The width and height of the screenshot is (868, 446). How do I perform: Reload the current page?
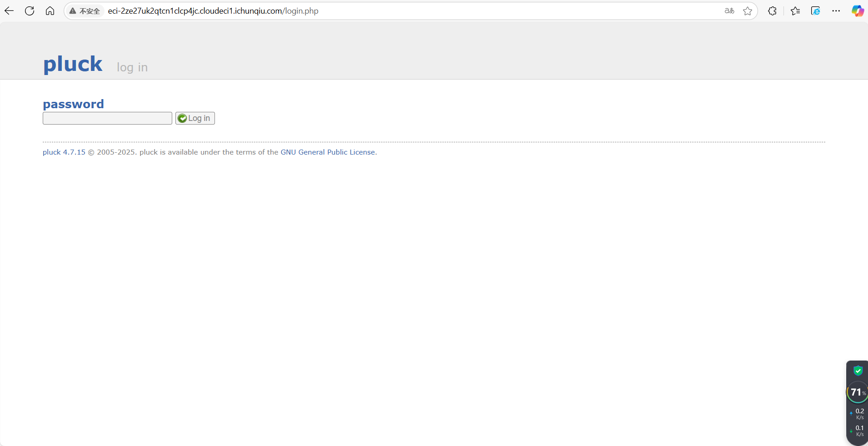pos(30,11)
